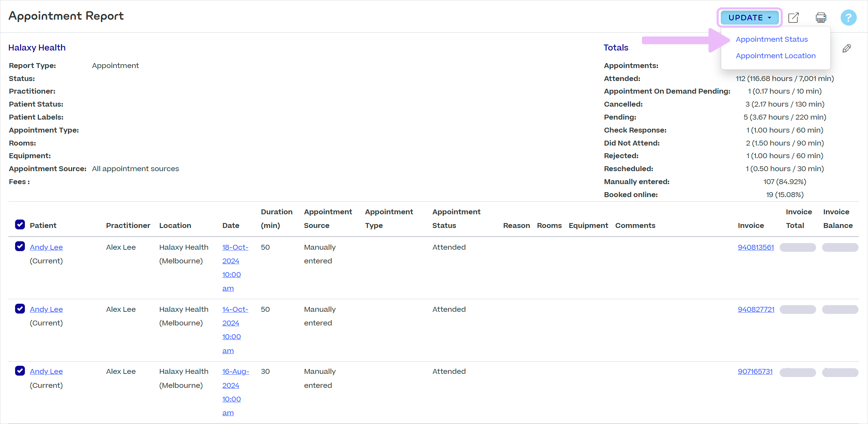Untick the 16-Aug-2024 appointment row

click(20, 371)
